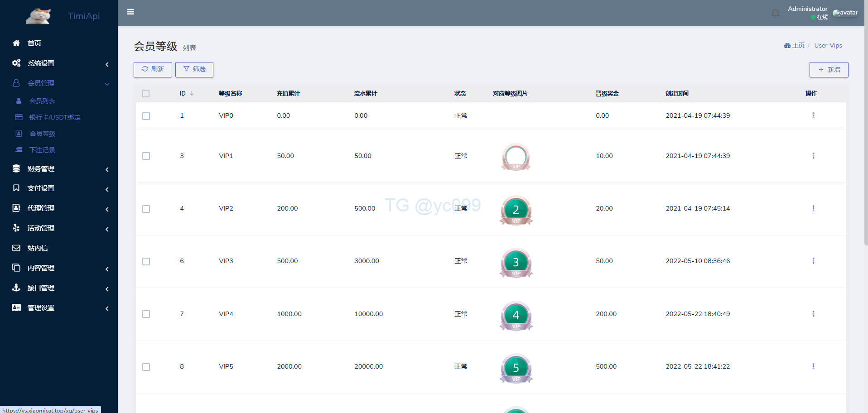Click the 主页 breadcrumb link
This screenshot has height=413, width=868.
(x=797, y=45)
